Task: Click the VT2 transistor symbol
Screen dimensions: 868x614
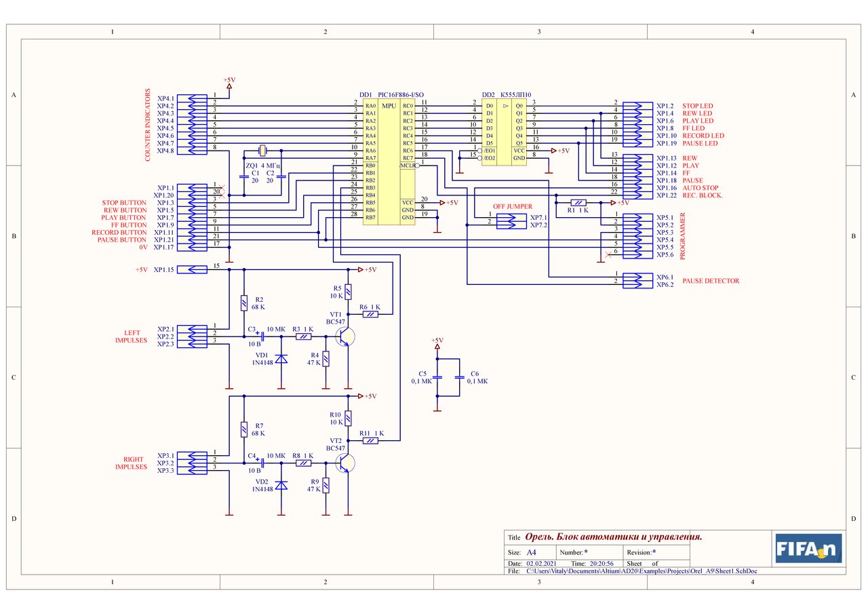Action: click(347, 464)
